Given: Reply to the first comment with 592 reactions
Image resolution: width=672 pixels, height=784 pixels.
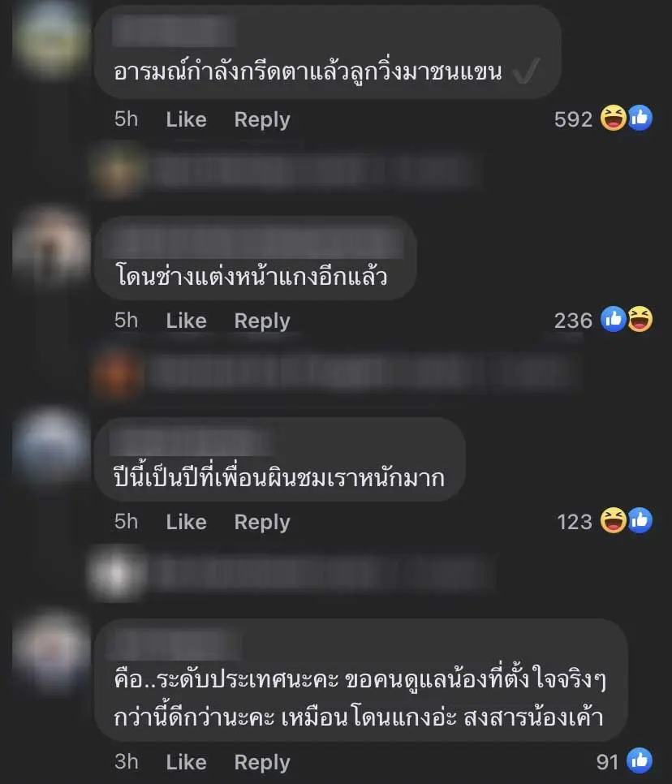Looking at the screenshot, I should point(262,120).
